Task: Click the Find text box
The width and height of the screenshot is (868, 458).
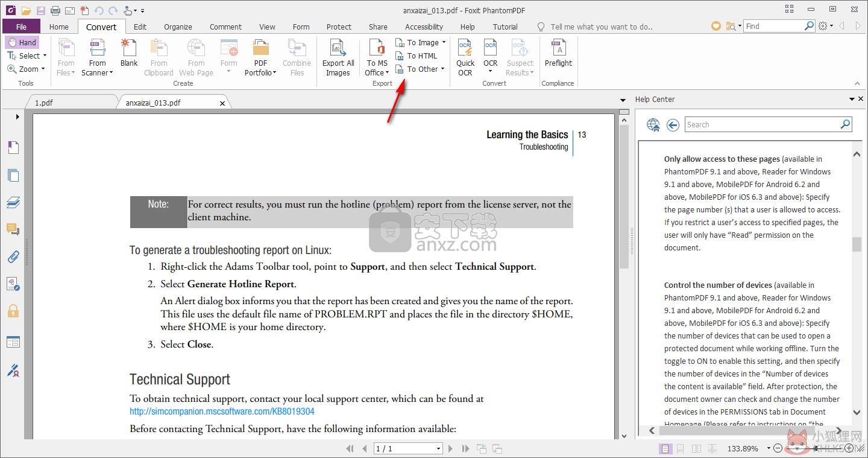Action: [x=774, y=26]
